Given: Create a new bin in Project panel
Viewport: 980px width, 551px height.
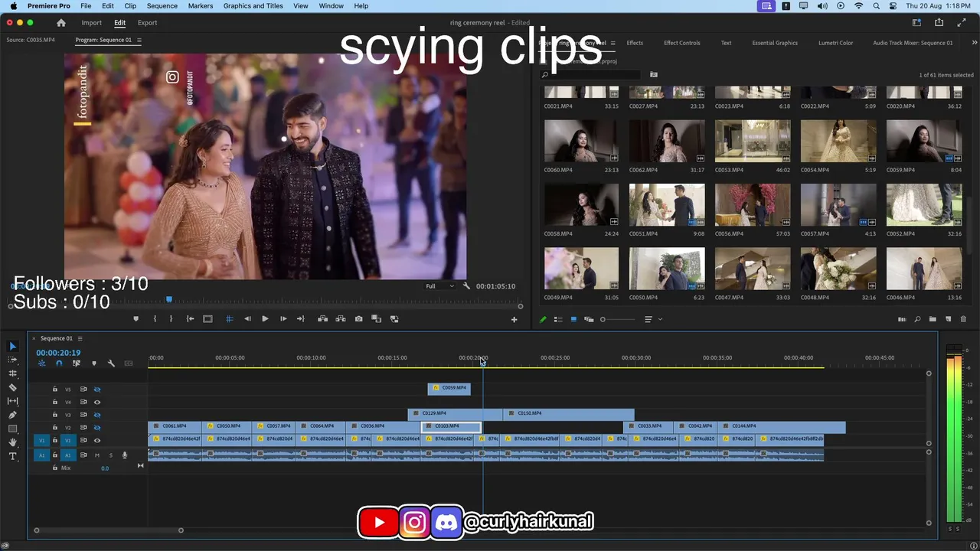Looking at the screenshot, I should [933, 319].
